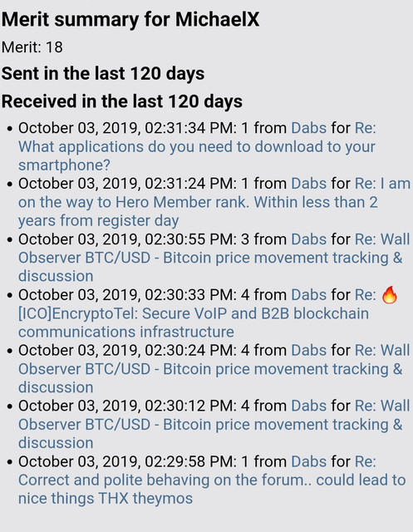The height and width of the screenshot is (532, 413).
Task: Open the Correct and polite behaving post link
Action: pos(212,480)
